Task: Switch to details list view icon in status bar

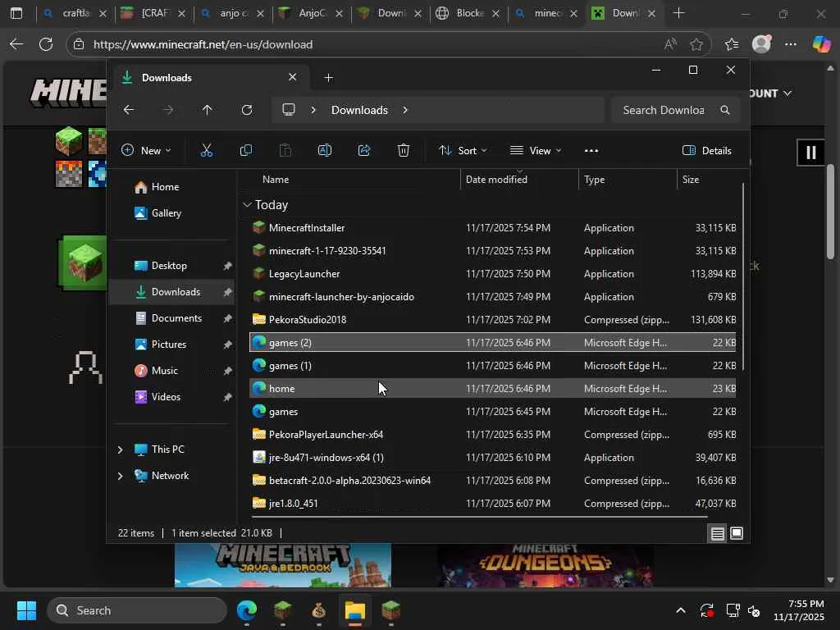Action: (x=717, y=533)
